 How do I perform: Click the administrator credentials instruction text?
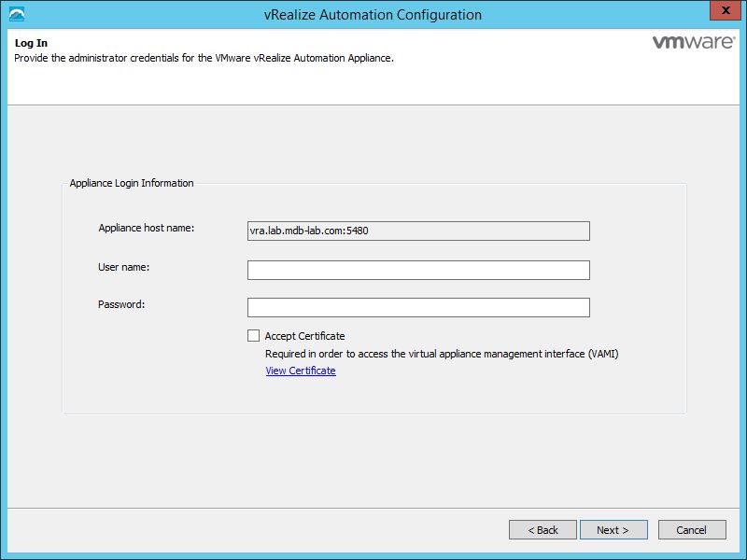pos(204,58)
